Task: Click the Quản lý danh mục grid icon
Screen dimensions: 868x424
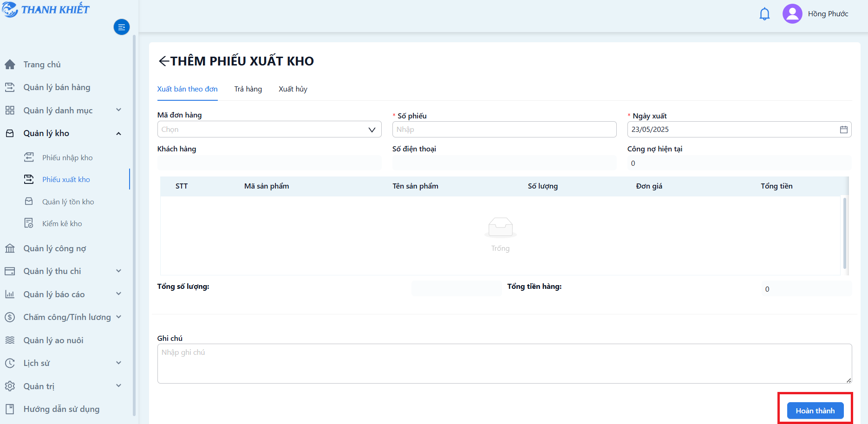Action: [10, 111]
